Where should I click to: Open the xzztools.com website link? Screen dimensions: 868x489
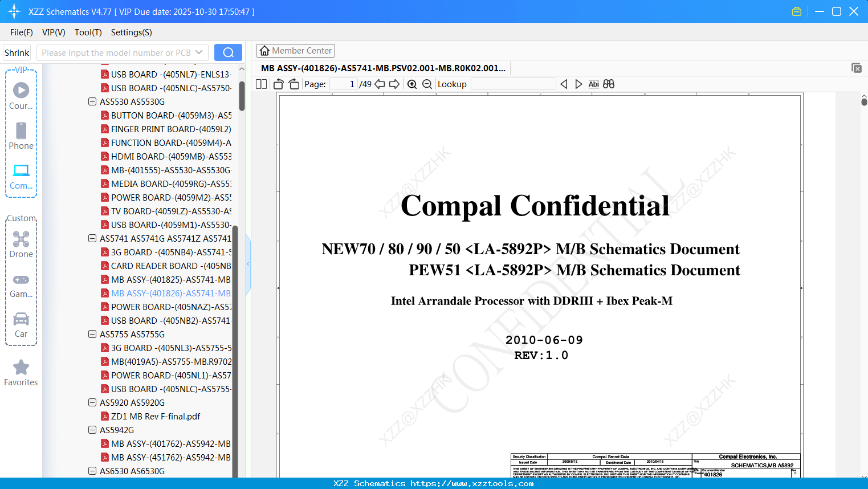click(472, 484)
